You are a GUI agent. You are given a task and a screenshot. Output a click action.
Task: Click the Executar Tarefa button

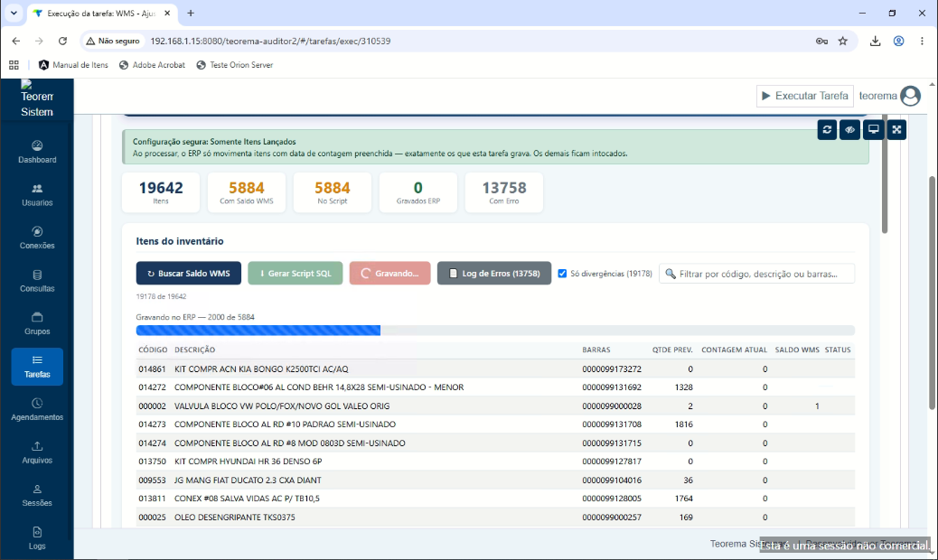[804, 96]
